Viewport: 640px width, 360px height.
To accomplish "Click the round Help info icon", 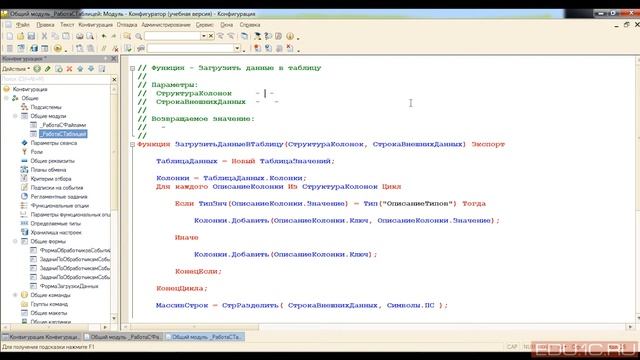I will tap(290, 36).
